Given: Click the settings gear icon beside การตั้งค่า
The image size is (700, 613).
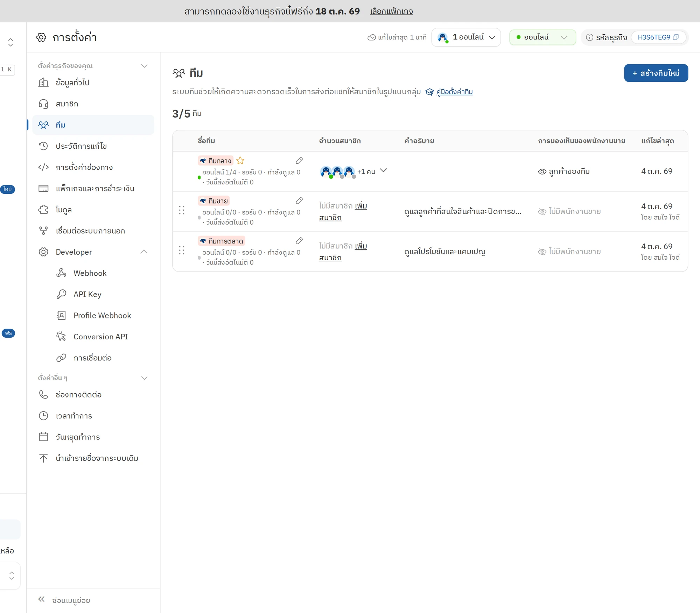Looking at the screenshot, I should coord(41,37).
